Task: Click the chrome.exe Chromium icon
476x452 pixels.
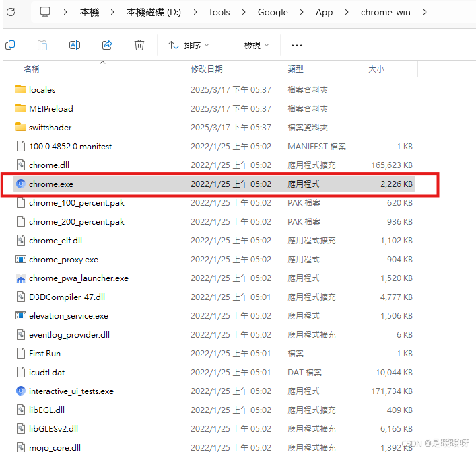Action: click(21, 184)
